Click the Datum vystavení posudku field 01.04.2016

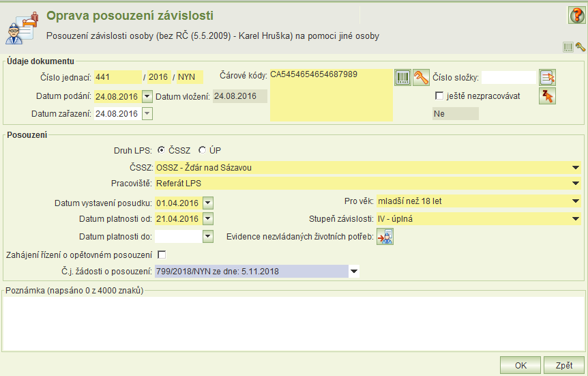click(x=179, y=203)
